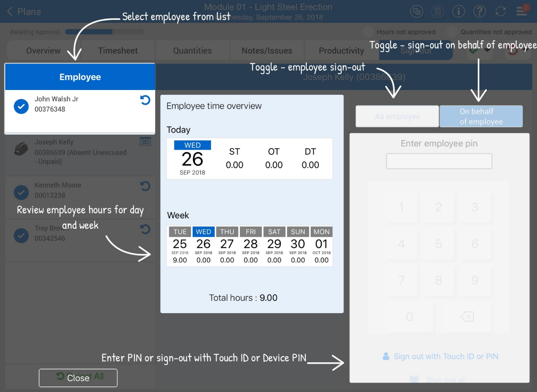Select SUN 30 in the week row
The image size is (537, 392).
click(298, 246)
